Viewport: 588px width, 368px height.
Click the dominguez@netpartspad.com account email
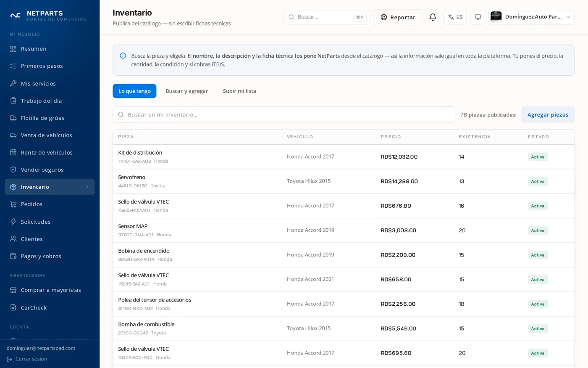point(41,348)
